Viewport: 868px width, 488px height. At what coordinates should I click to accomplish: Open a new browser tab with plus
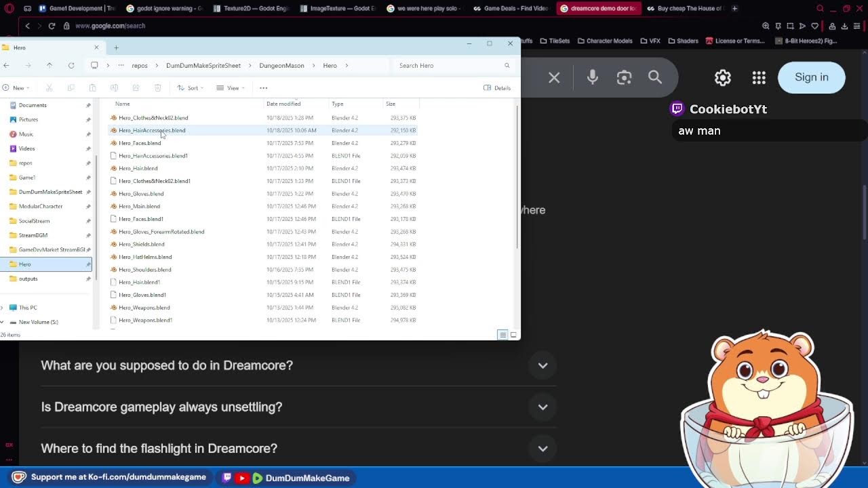[734, 9]
